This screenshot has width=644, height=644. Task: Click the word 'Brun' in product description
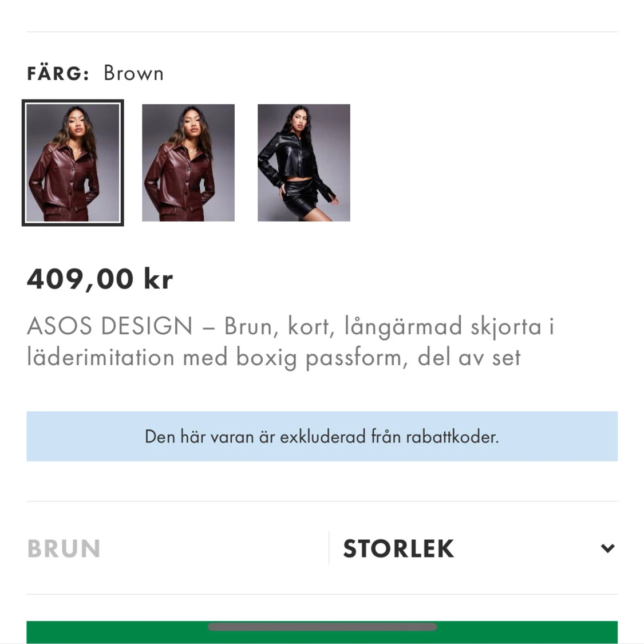click(x=247, y=326)
